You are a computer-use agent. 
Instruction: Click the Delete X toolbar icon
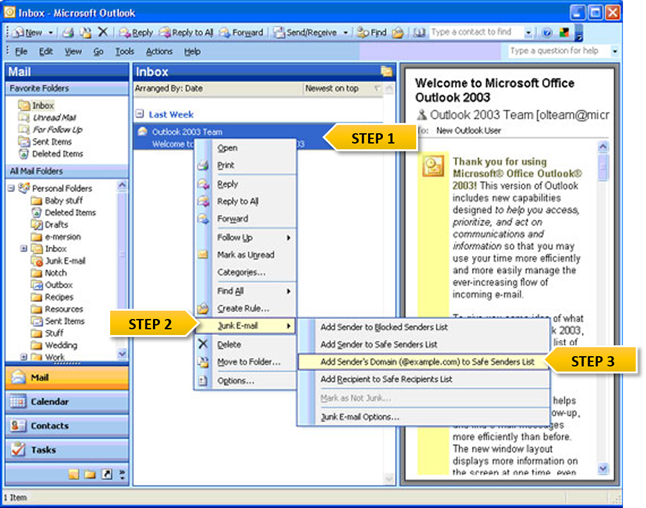pyautogui.click(x=103, y=32)
